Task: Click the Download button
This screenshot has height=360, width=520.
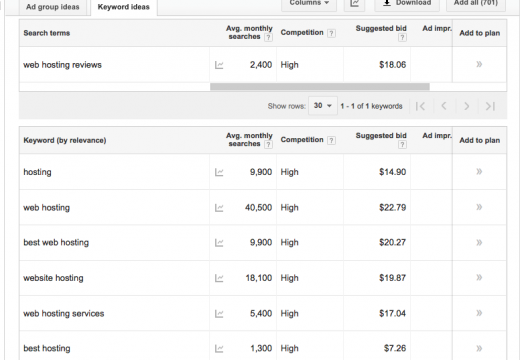Action: [407, 3]
